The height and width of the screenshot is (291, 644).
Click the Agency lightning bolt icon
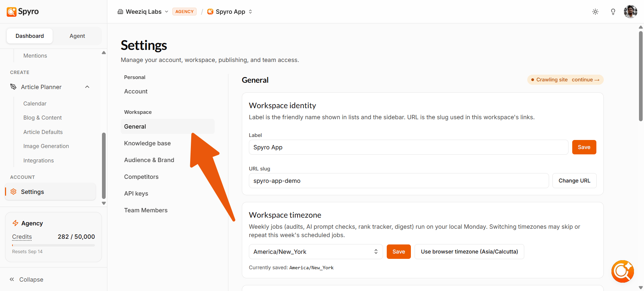[x=15, y=223]
